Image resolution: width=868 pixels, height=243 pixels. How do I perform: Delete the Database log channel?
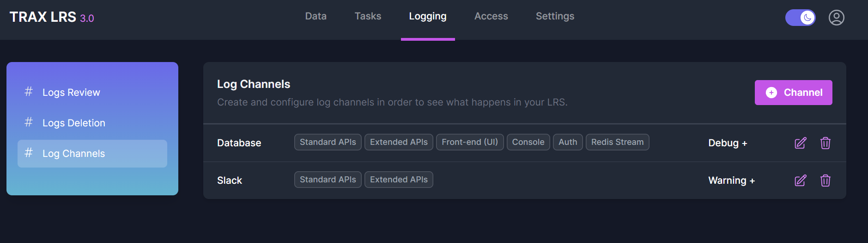pyautogui.click(x=825, y=143)
